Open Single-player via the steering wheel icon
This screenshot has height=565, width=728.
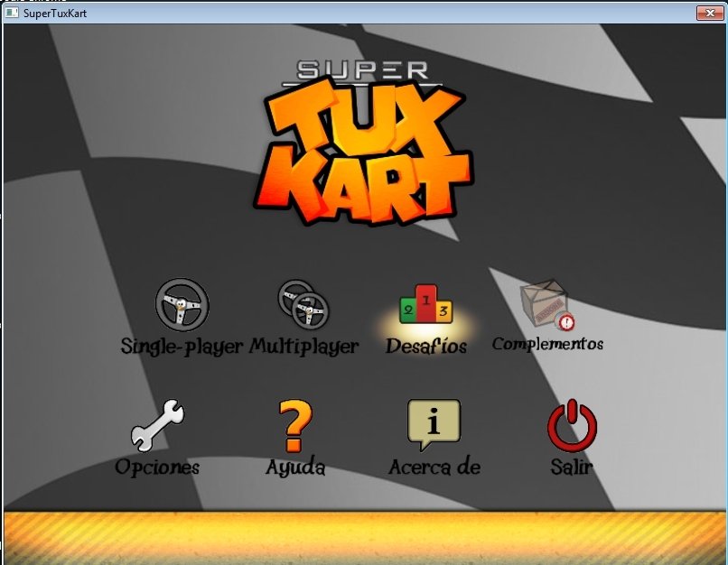click(182, 305)
